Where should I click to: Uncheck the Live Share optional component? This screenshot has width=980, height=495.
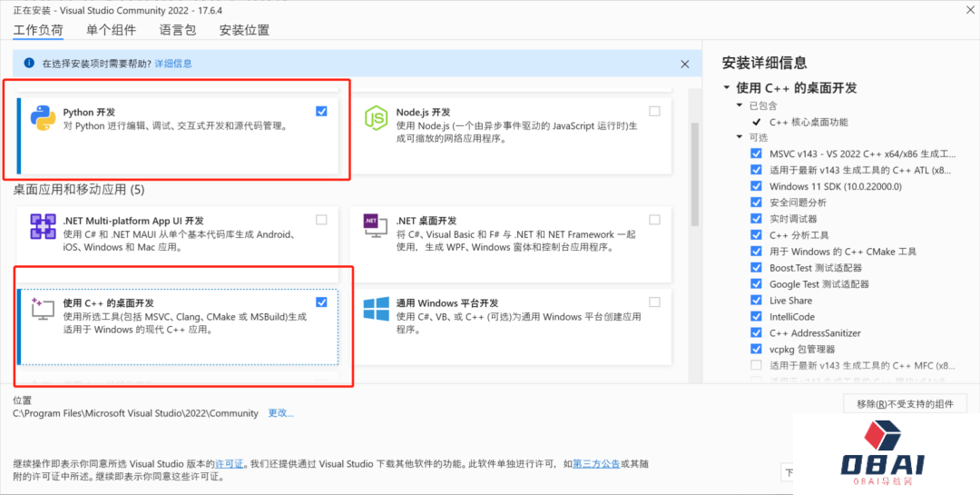(756, 301)
